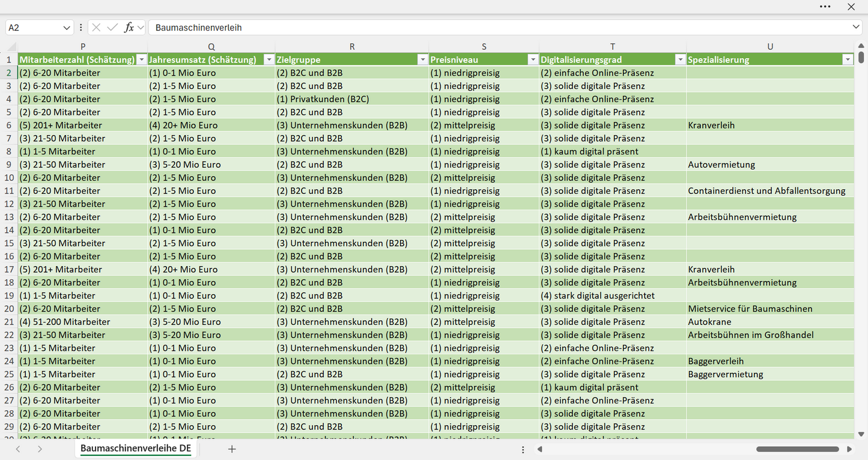Open filter dropdown for Preisniveau column
Image resolution: width=868 pixels, height=460 pixels.
point(533,59)
